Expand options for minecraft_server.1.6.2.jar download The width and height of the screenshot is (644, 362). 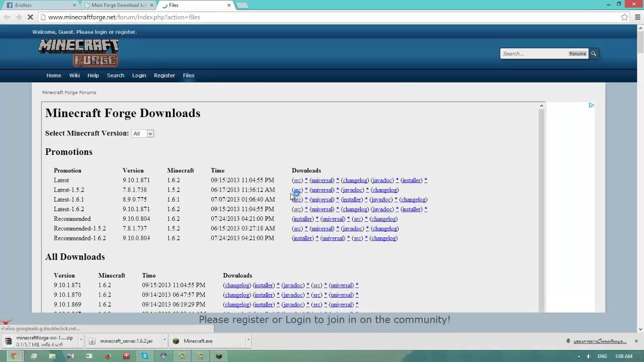coord(165,340)
